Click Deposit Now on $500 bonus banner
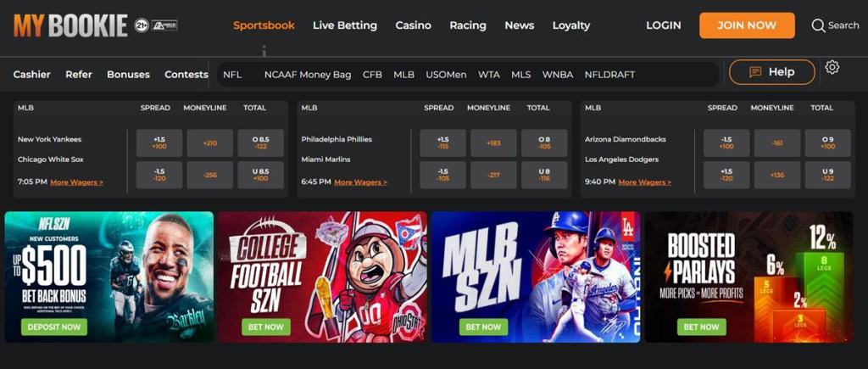 [x=54, y=327]
